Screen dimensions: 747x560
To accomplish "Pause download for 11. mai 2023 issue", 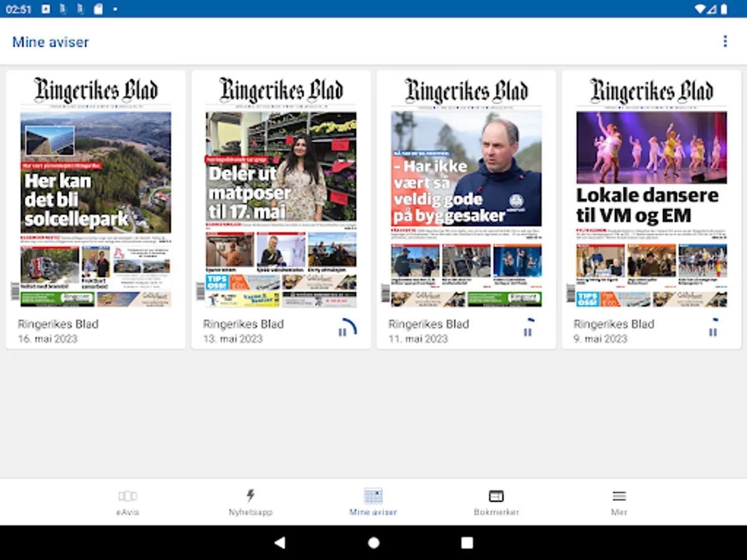I will click(x=528, y=332).
